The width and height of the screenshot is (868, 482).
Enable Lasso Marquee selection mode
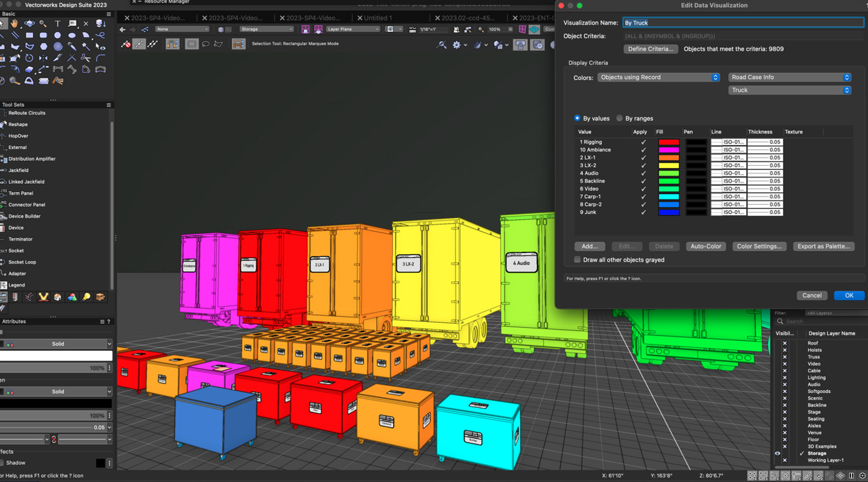206,44
